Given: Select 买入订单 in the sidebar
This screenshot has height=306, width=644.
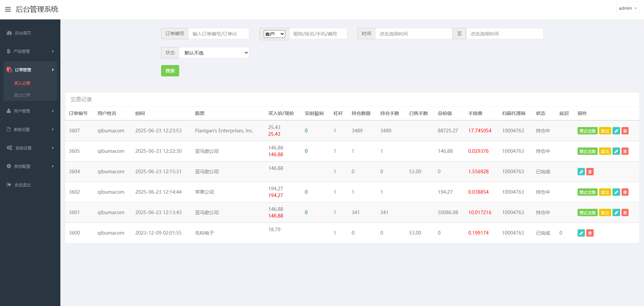Looking at the screenshot, I should (22, 83).
